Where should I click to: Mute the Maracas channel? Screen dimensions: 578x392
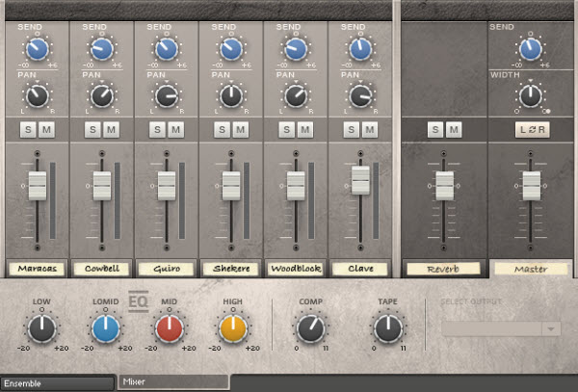point(46,130)
